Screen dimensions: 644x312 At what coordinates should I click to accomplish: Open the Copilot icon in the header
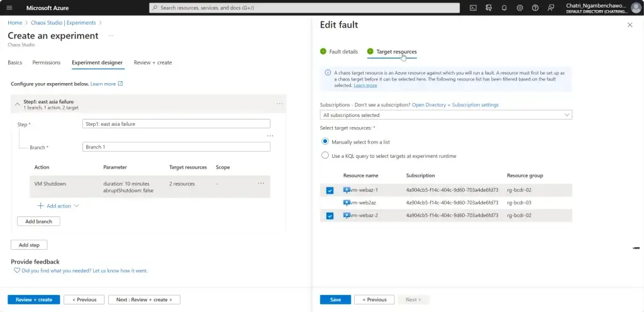tap(489, 8)
